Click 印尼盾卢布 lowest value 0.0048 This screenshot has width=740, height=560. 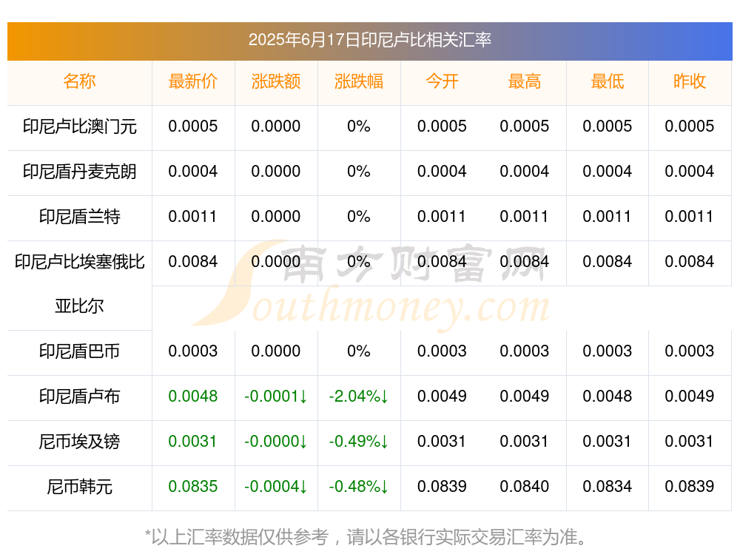608,397
